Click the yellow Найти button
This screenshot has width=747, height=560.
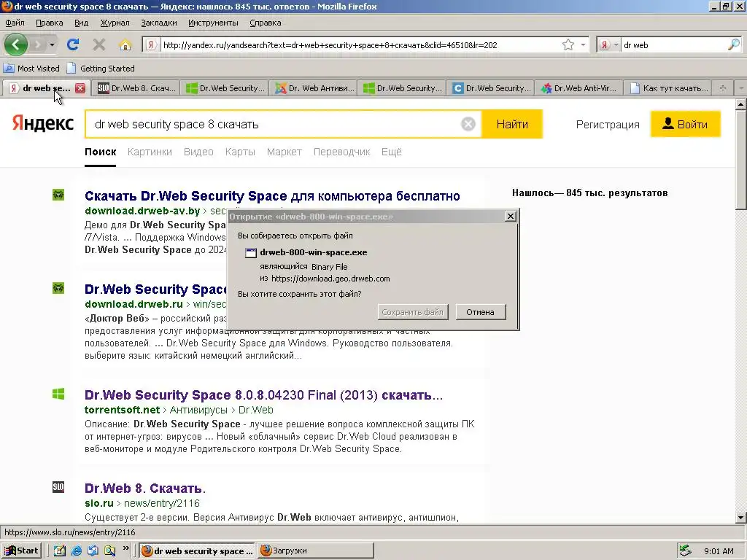(x=512, y=124)
